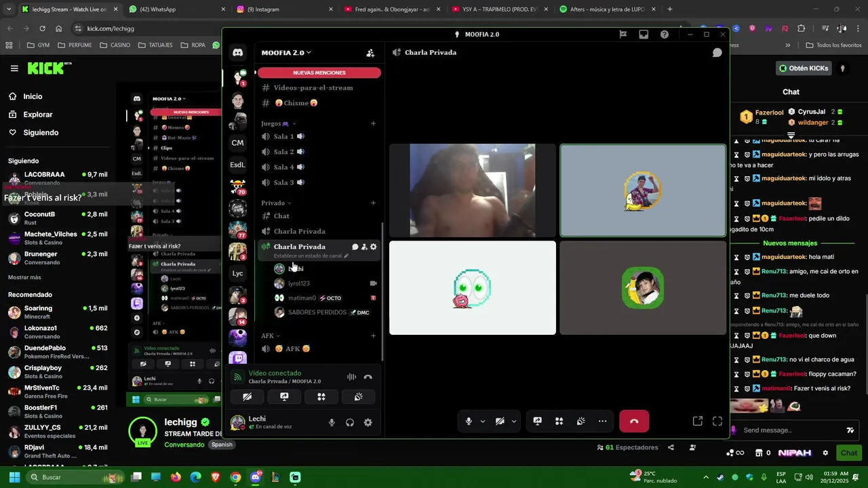
Task: Open LACOBRAAA channel in Kick following list
Action: coord(58,179)
